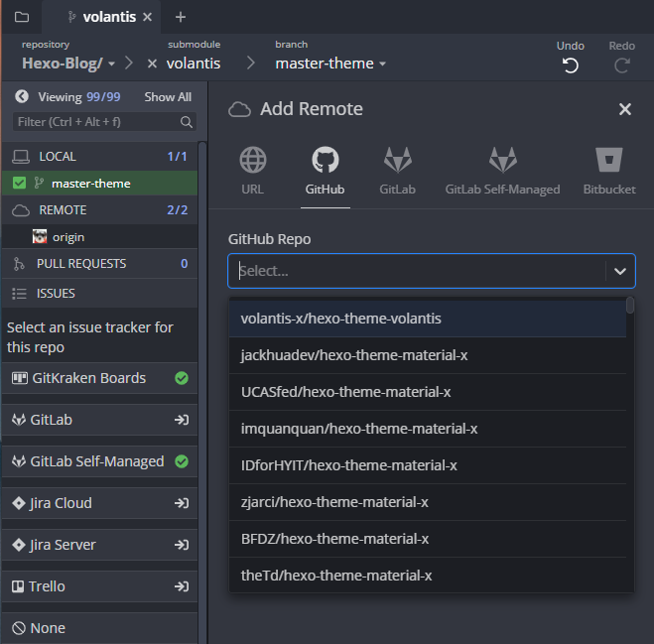
Task: Connect GitLab issue tracker sign-in icon
Action: pyautogui.click(x=182, y=420)
